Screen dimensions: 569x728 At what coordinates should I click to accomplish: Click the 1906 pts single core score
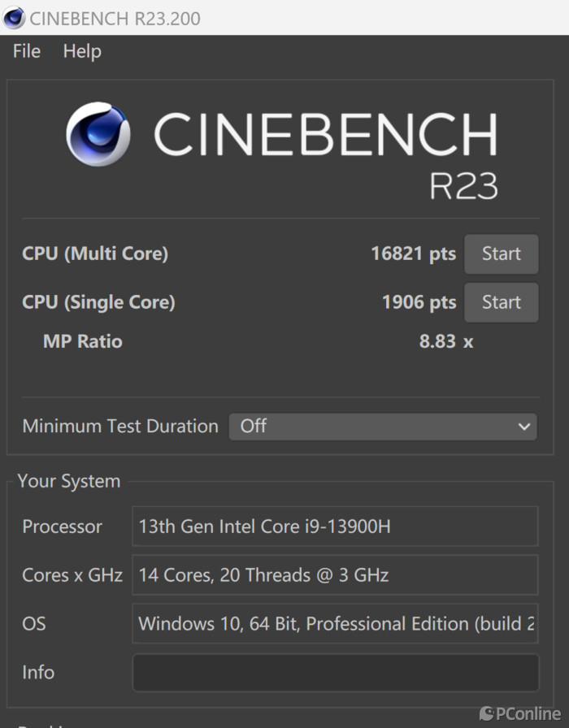coord(419,302)
